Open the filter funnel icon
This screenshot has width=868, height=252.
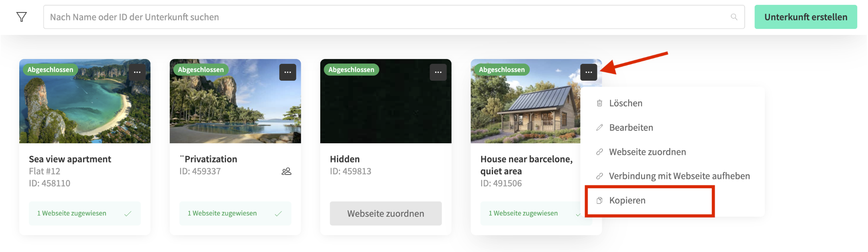click(x=22, y=17)
